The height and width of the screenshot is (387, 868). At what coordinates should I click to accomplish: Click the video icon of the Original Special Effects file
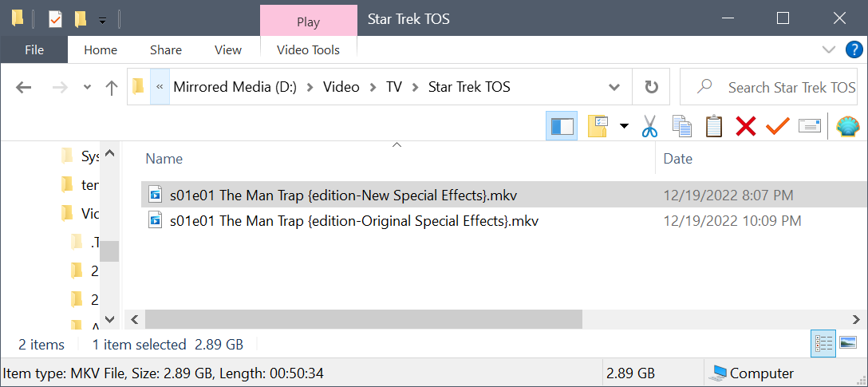[155, 221]
